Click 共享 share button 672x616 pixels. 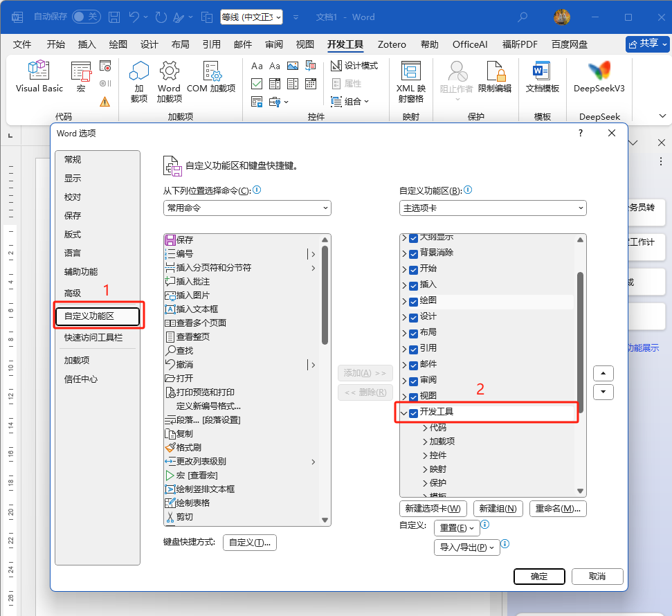point(648,44)
